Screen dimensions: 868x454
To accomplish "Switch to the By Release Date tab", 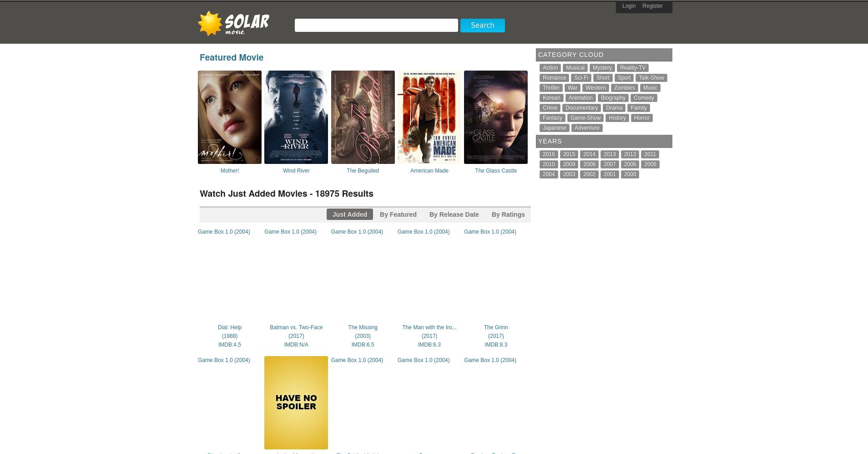I will [454, 214].
